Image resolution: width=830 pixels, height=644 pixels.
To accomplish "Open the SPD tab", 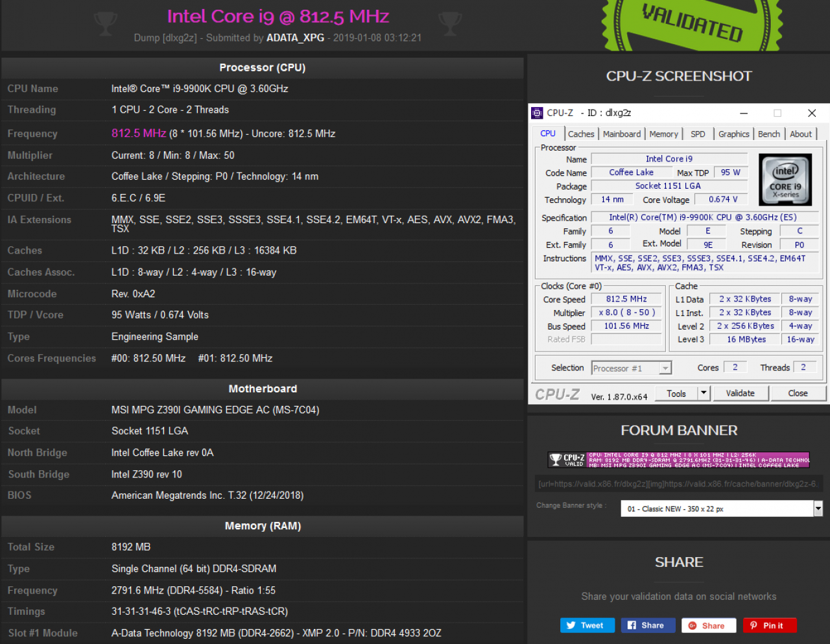I will pos(698,134).
